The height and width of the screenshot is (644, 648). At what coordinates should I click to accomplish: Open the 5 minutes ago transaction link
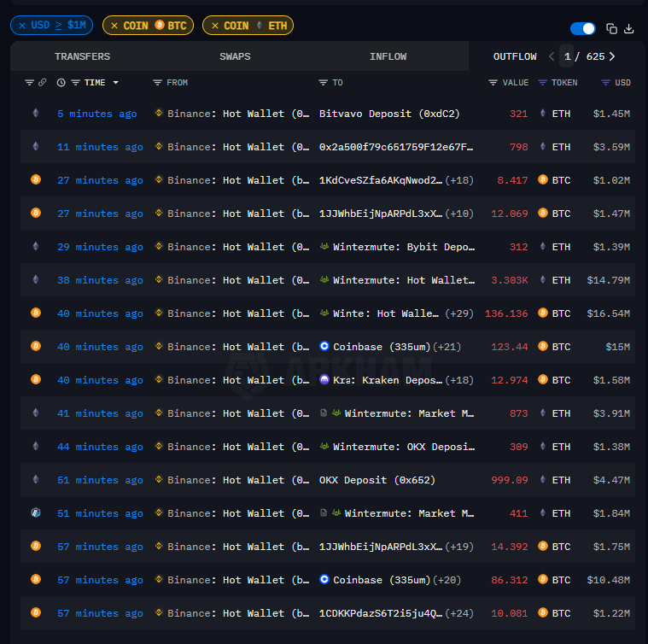(97, 114)
